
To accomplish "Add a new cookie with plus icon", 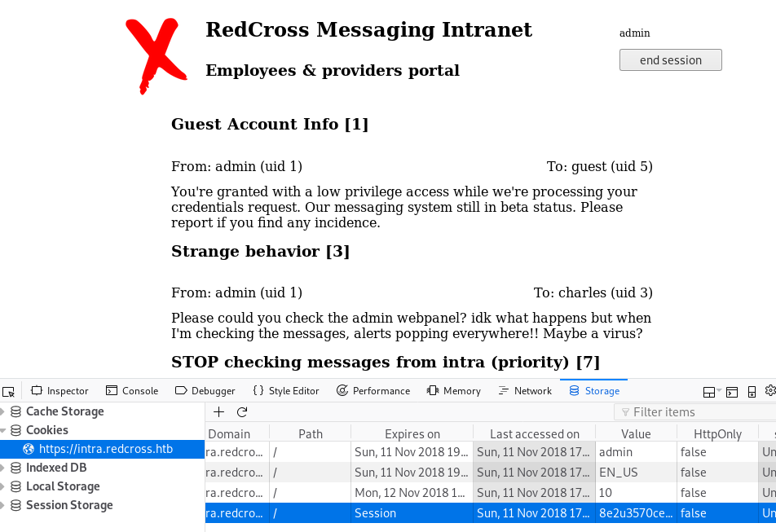I will [218, 412].
